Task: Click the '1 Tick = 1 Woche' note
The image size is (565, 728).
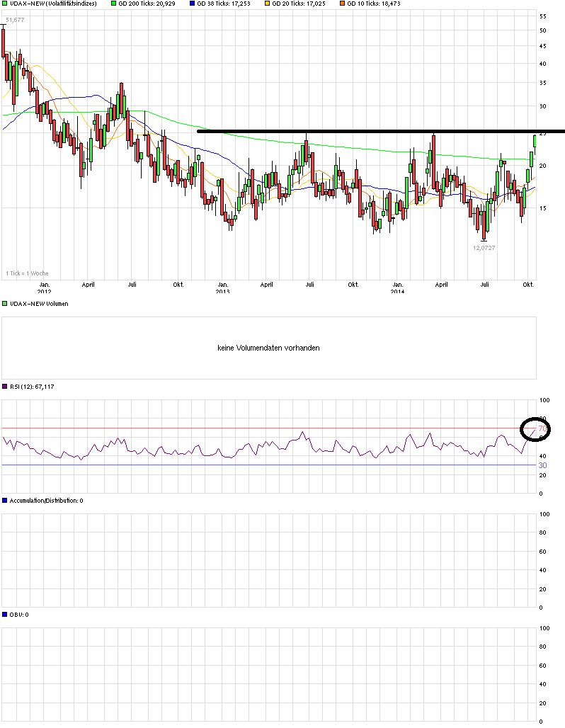Action: tap(27, 273)
